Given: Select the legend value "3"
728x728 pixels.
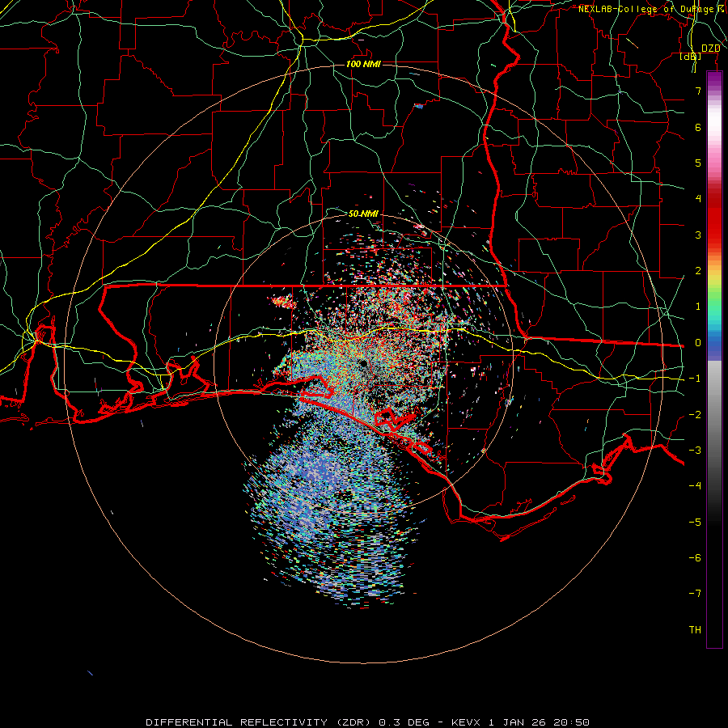Looking at the screenshot, I should [x=698, y=235].
